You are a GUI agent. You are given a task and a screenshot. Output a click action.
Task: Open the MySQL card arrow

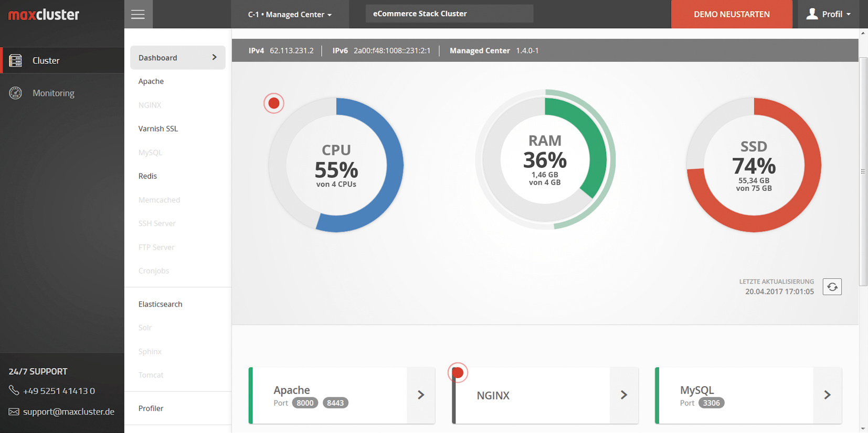coord(828,395)
